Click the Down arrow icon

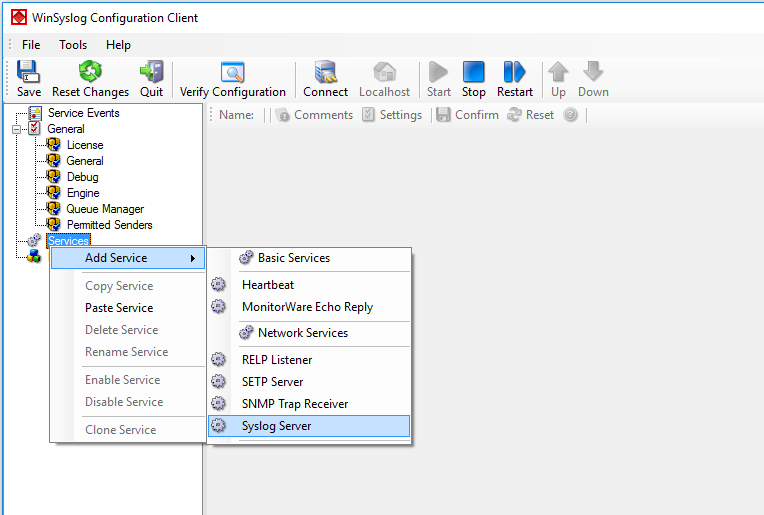pos(593,72)
